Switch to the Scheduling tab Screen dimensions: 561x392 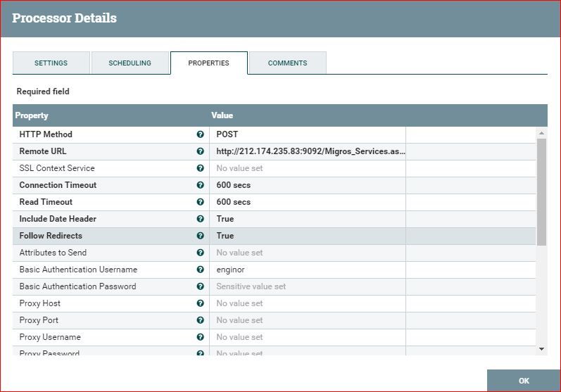tap(130, 63)
